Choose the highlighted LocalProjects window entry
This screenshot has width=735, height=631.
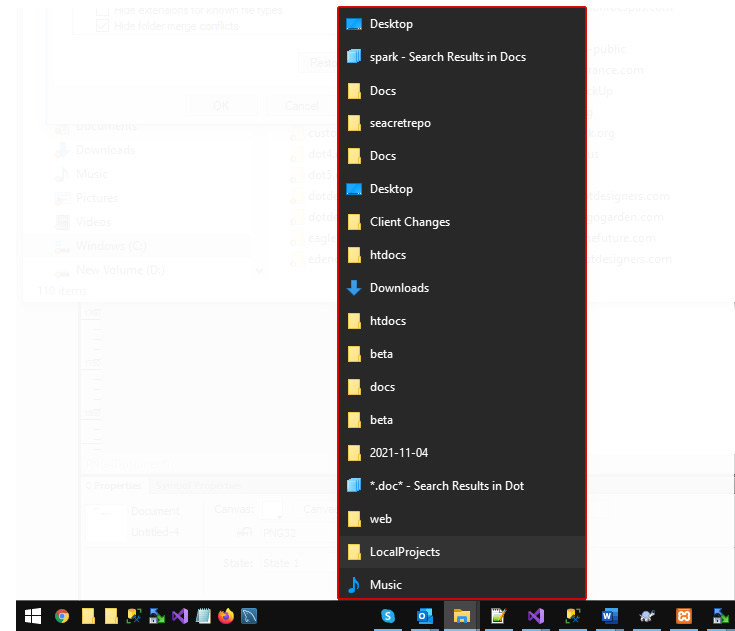pyautogui.click(x=462, y=552)
